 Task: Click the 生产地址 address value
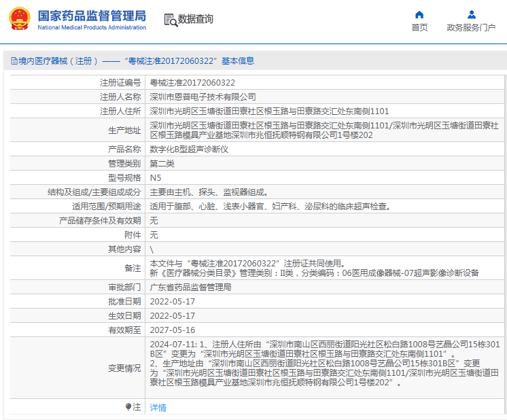tap(324, 130)
